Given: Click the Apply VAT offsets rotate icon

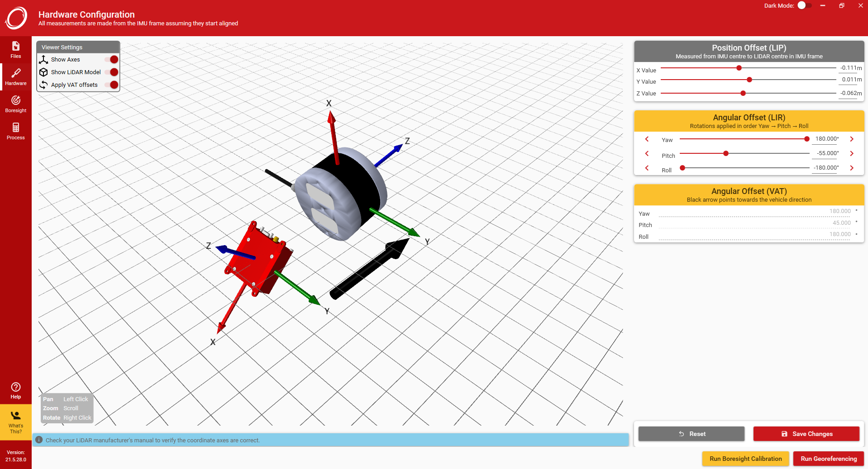Looking at the screenshot, I should pyautogui.click(x=43, y=85).
